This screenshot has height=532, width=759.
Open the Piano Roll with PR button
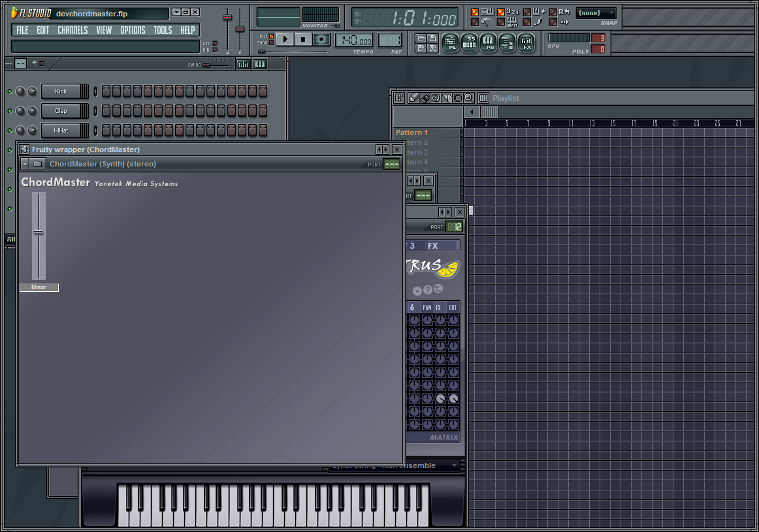pyautogui.click(x=489, y=42)
